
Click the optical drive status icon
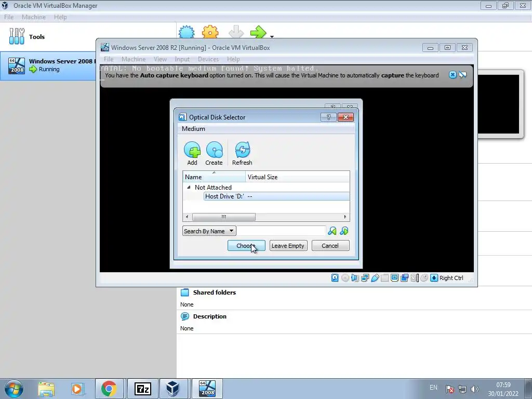(x=345, y=278)
